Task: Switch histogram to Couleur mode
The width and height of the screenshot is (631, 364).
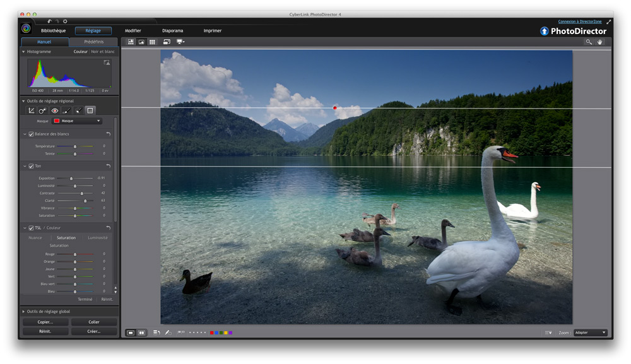Action: coord(81,52)
